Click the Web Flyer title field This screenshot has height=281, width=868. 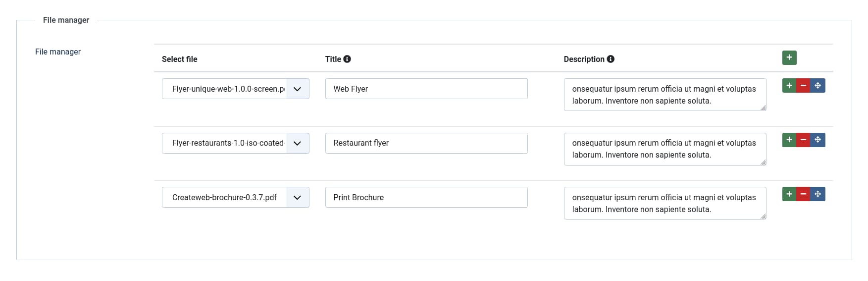(426, 89)
